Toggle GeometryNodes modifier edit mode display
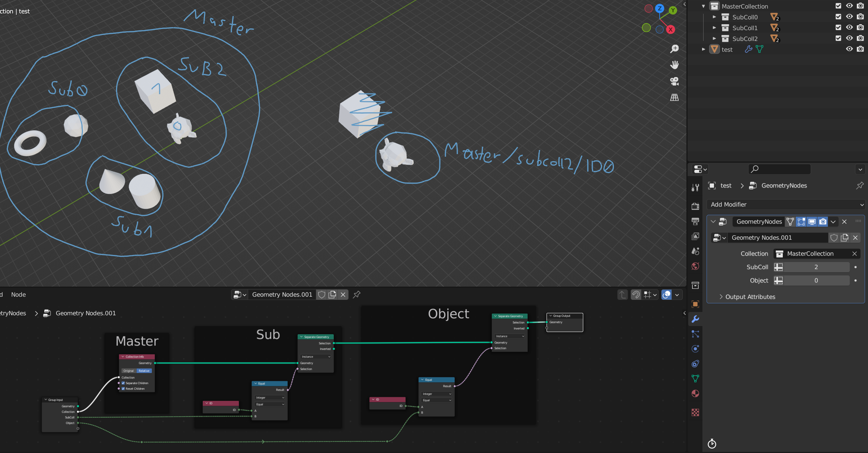The image size is (868, 453). pos(801,221)
